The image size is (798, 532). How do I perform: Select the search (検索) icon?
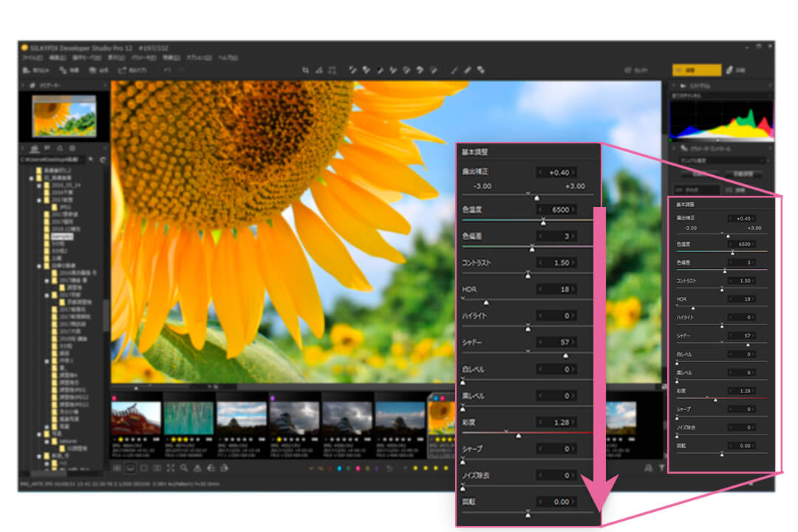coord(63,69)
